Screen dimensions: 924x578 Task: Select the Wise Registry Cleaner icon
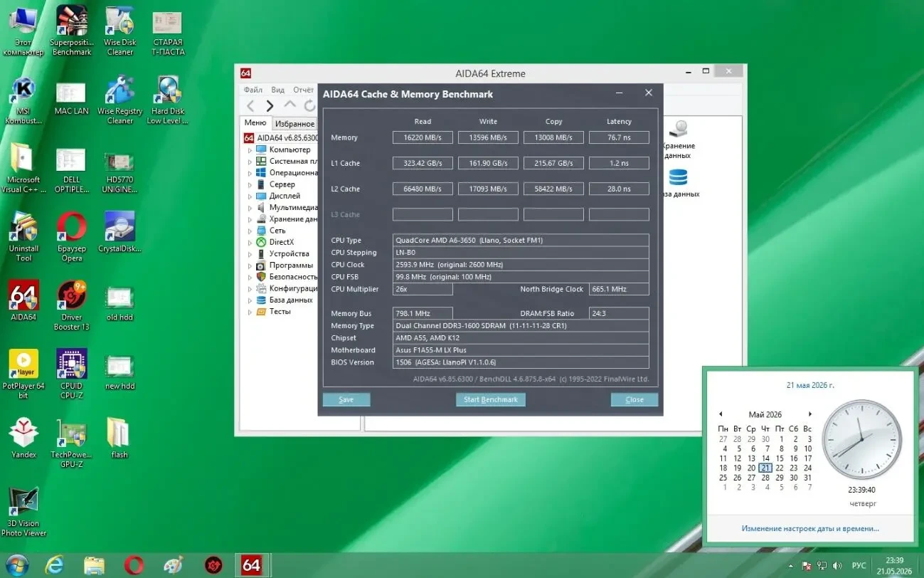pos(120,100)
